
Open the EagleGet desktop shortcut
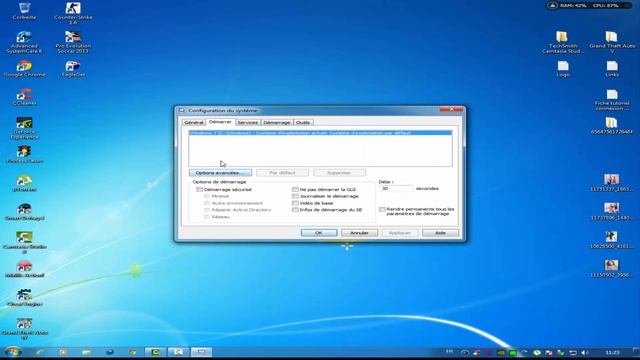[73, 69]
